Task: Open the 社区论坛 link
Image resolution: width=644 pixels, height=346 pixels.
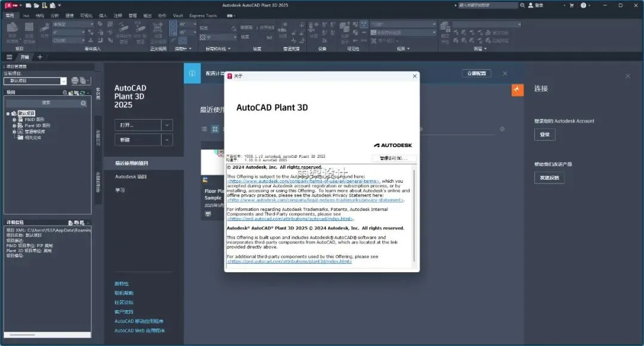Action: coord(124,303)
